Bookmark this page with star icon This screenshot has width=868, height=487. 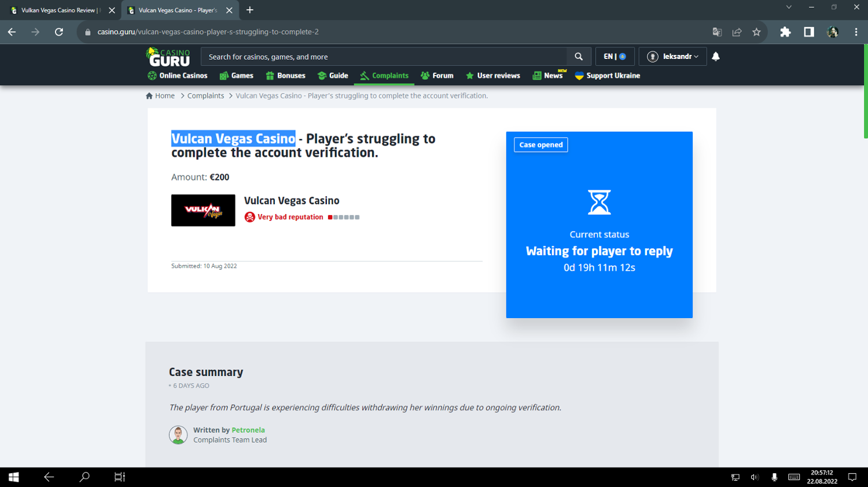click(756, 32)
